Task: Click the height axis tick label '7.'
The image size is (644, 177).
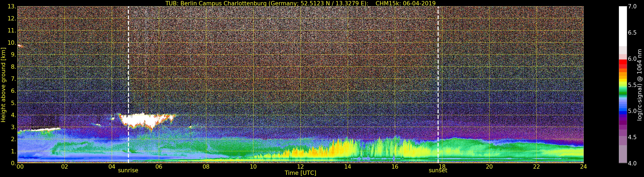Action: tap(14, 79)
